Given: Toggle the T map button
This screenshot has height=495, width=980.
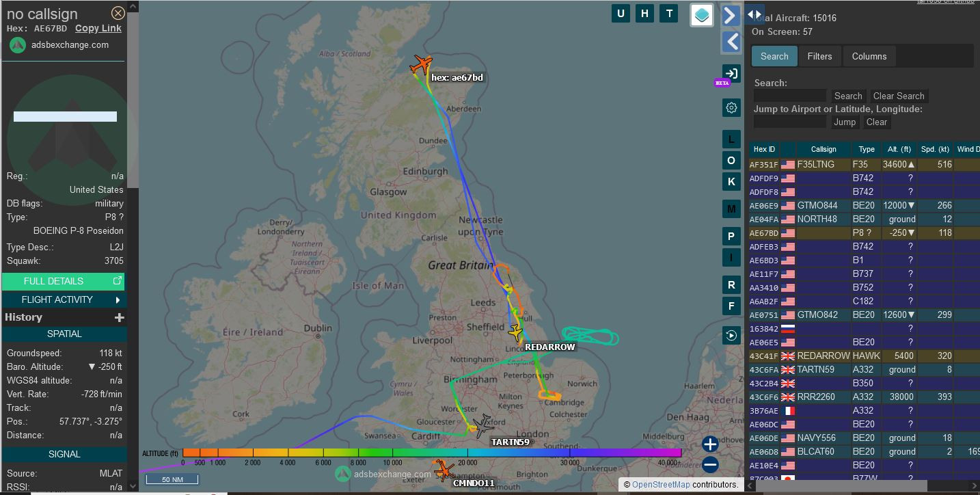Looking at the screenshot, I should coord(669,13).
